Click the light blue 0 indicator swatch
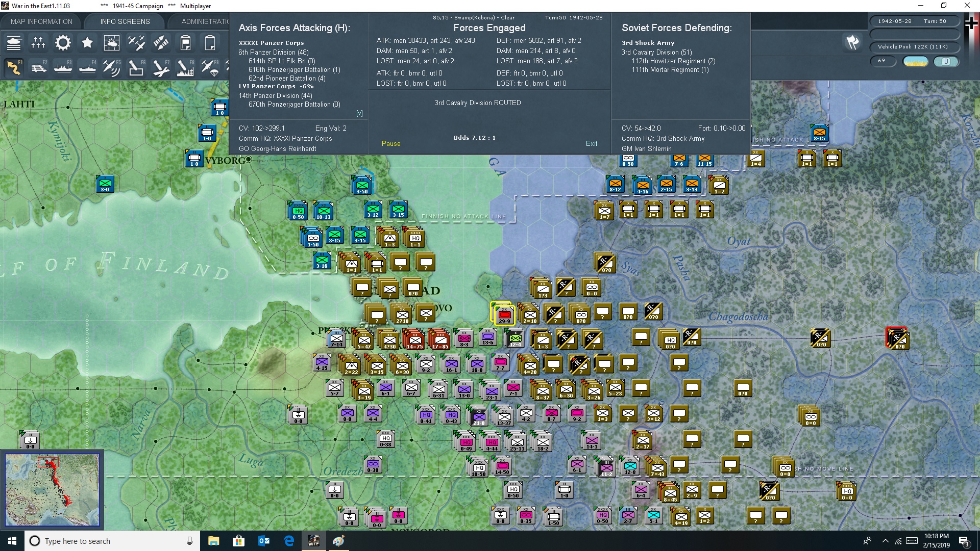Screen dimensions: 980x551 946,61
